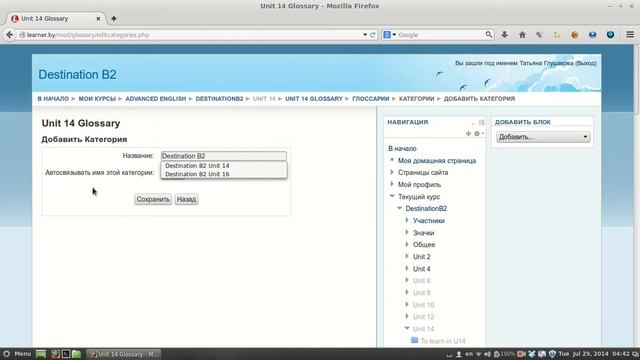Open the system Menu button in taskbar
The image size is (640, 360).
pos(17,354)
